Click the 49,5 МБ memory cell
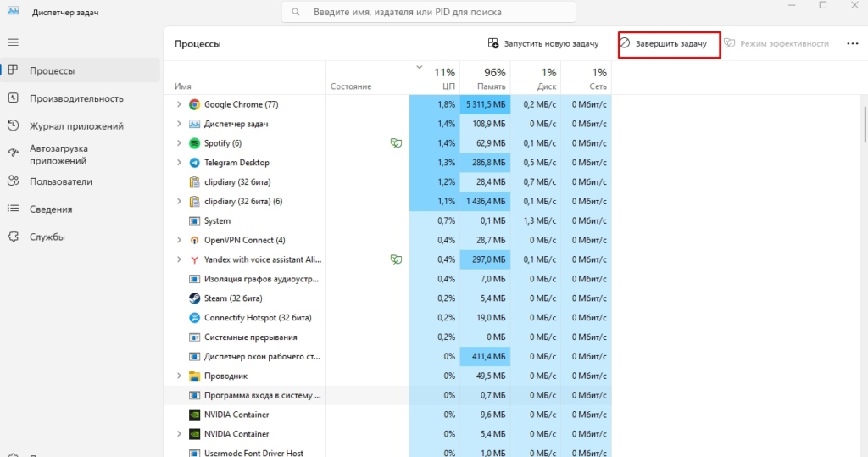Image resolution: width=868 pixels, height=457 pixels. click(x=485, y=376)
